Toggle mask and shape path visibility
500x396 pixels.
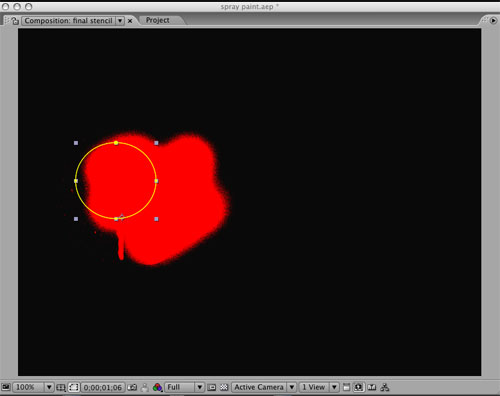pyautogui.click(x=74, y=387)
